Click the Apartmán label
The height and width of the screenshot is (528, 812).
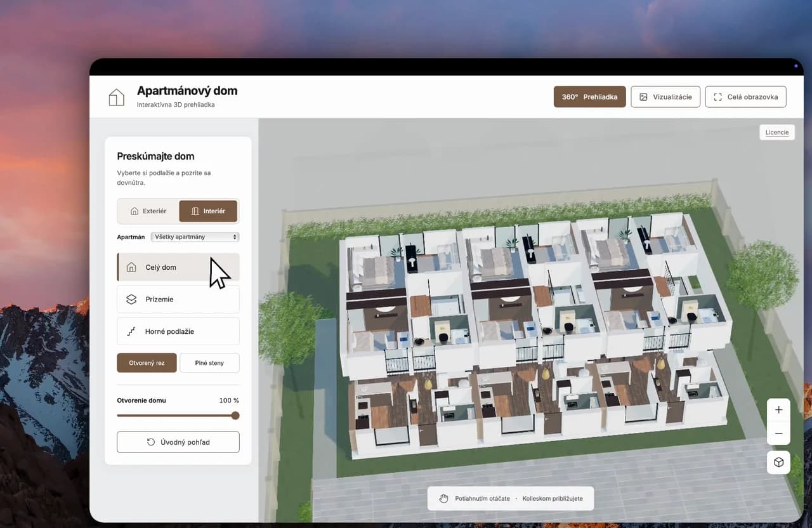(x=131, y=237)
